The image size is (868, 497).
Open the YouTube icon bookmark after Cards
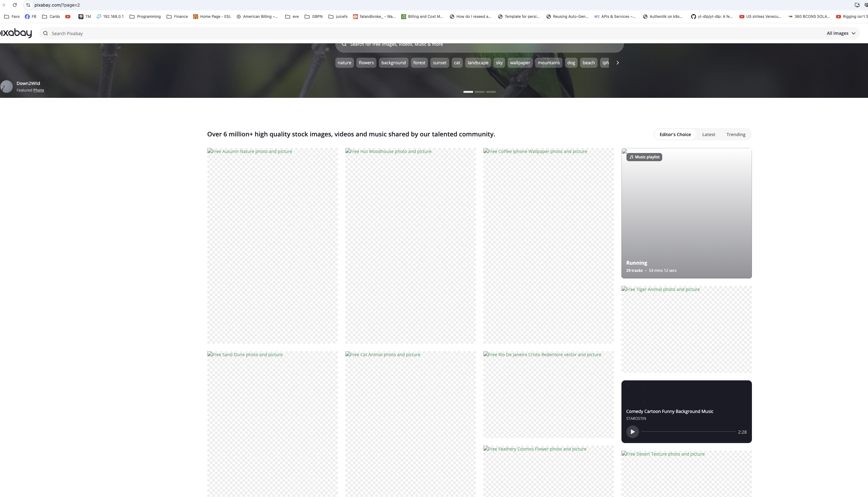(68, 16)
